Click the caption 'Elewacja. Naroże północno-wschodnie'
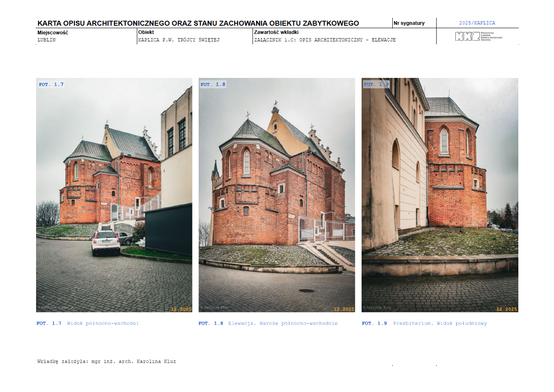This screenshot has height=392, width=554. click(283, 324)
